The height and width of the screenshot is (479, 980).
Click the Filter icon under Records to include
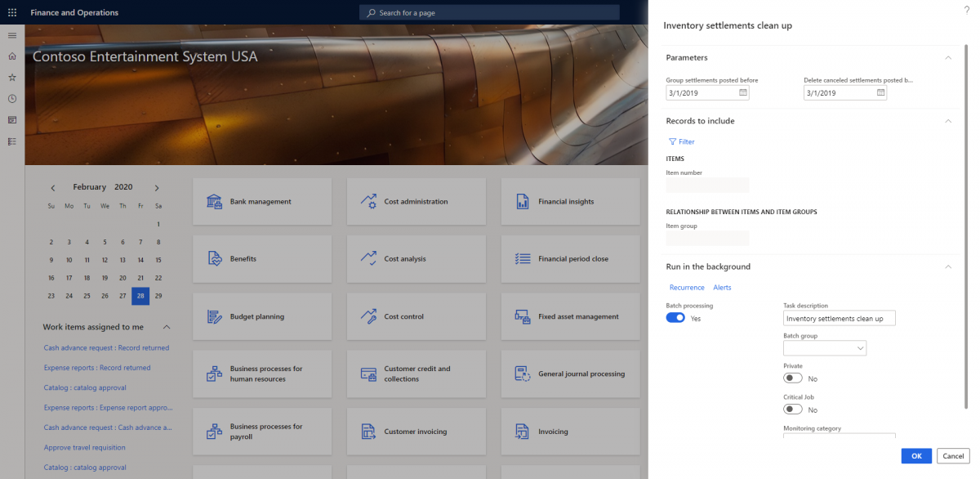(673, 142)
